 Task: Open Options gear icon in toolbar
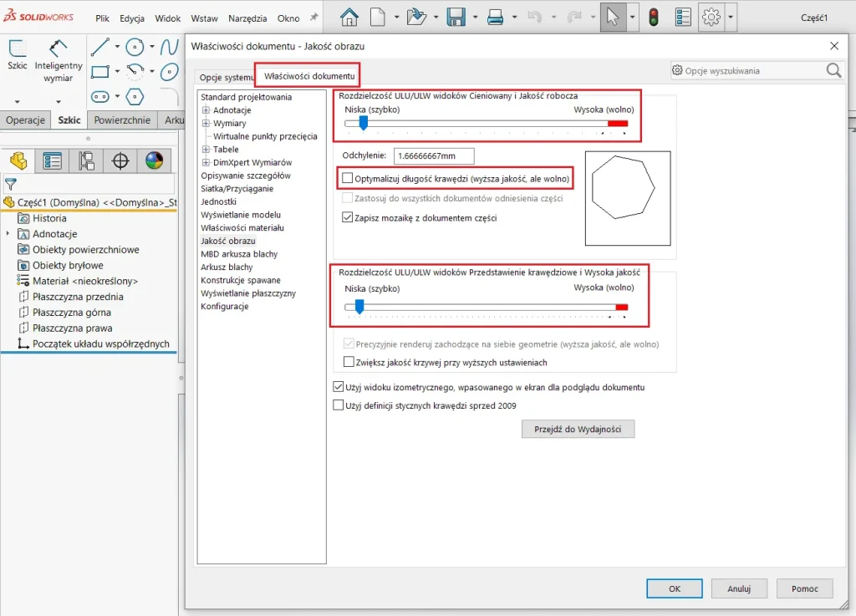tap(711, 18)
